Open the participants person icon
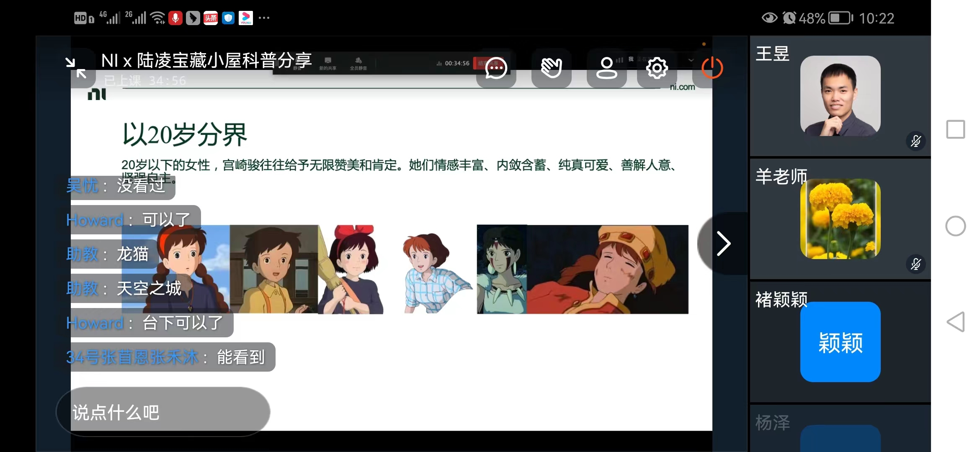This screenshot has height=452, width=980. pyautogui.click(x=606, y=68)
